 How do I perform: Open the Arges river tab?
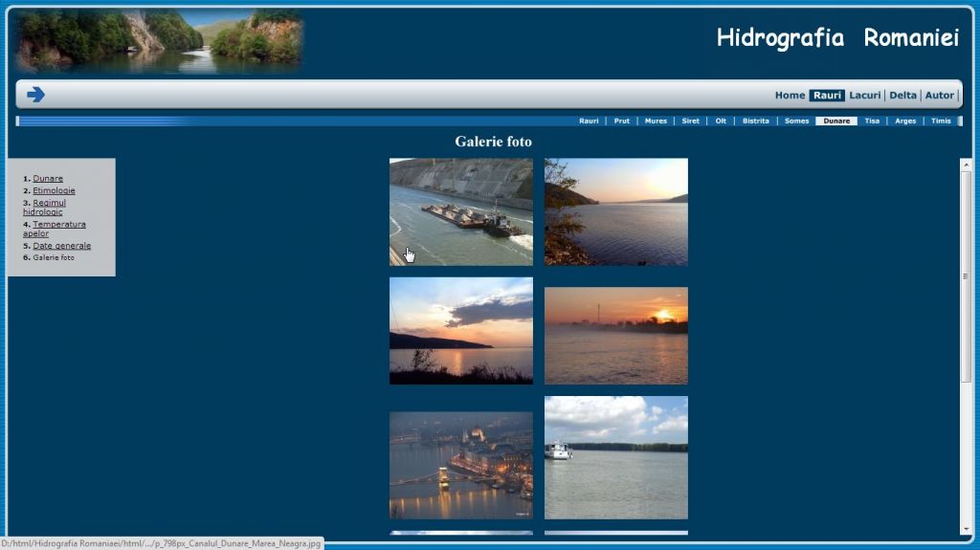(x=905, y=121)
